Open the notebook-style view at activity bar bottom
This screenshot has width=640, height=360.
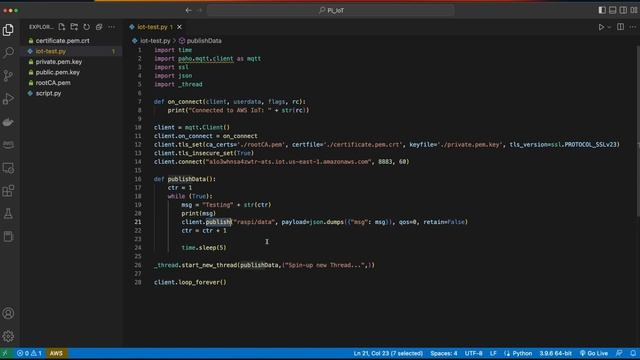pos(8,237)
